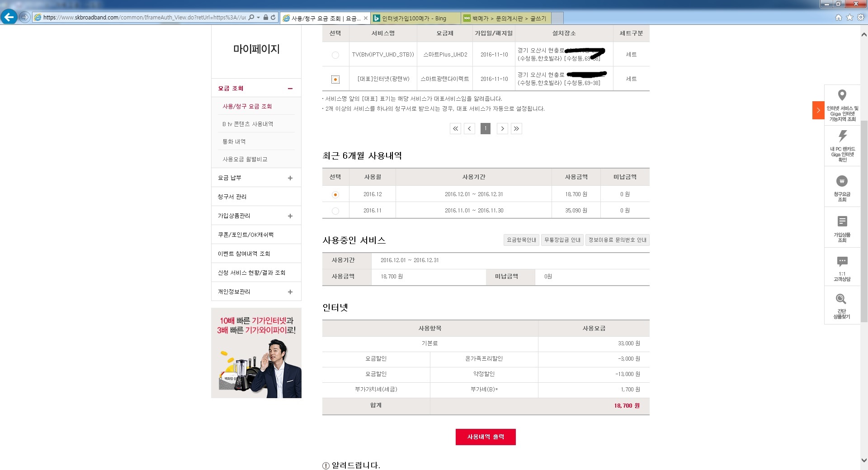Collapse the 요금 조회 menu section
This screenshot has width=868, height=470.
(290, 89)
